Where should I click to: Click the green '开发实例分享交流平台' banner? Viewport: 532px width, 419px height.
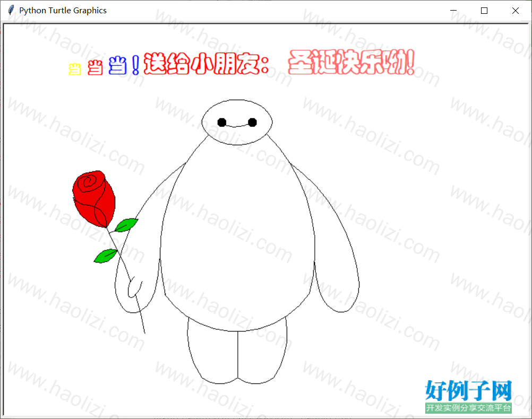468,408
